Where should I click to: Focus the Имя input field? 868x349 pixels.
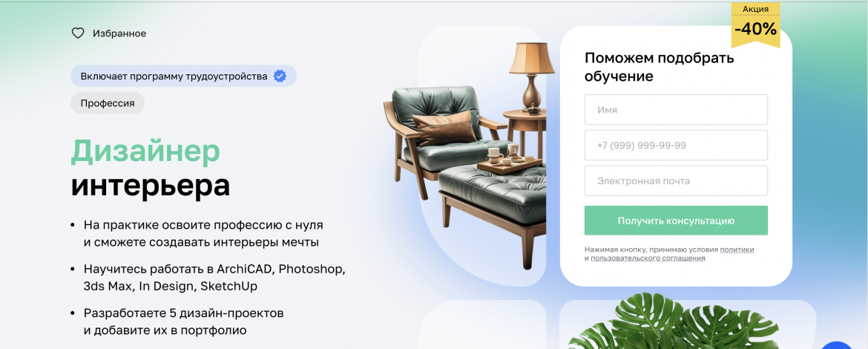pyautogui.click(x=676, y=110)
